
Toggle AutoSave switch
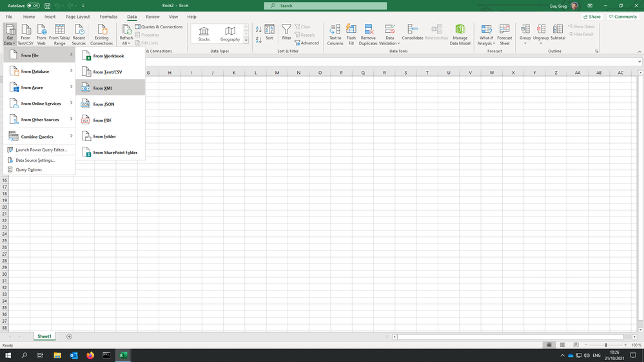click(x=33, y=6)
